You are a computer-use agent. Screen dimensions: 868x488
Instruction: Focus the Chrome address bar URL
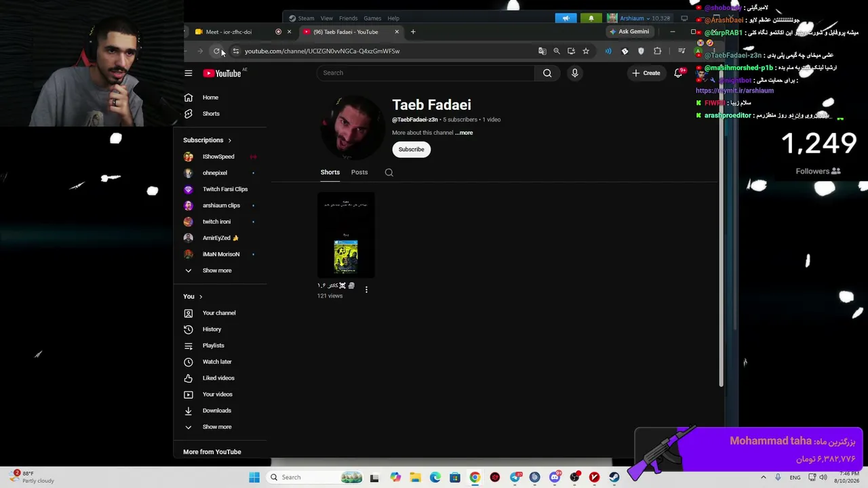click(322, 51)
